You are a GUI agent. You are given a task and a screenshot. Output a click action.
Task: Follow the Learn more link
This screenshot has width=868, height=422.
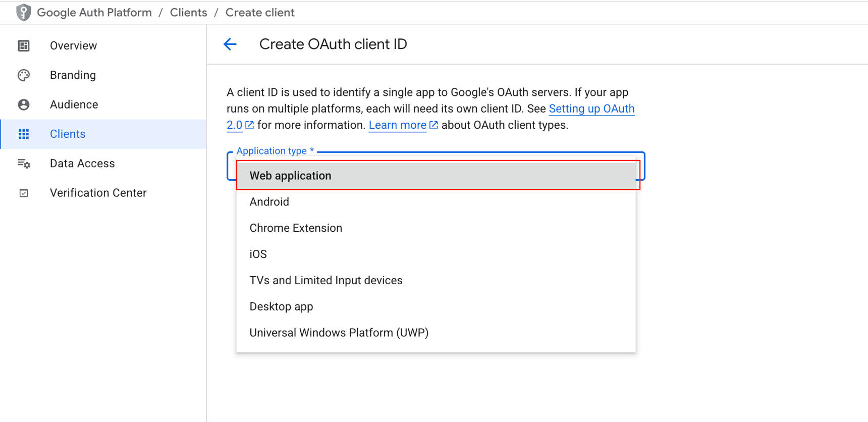[397, 125]
